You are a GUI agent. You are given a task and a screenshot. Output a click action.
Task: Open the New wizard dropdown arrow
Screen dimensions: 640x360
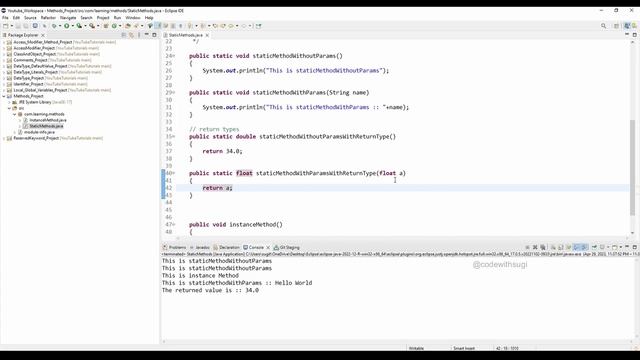point(12,26)
